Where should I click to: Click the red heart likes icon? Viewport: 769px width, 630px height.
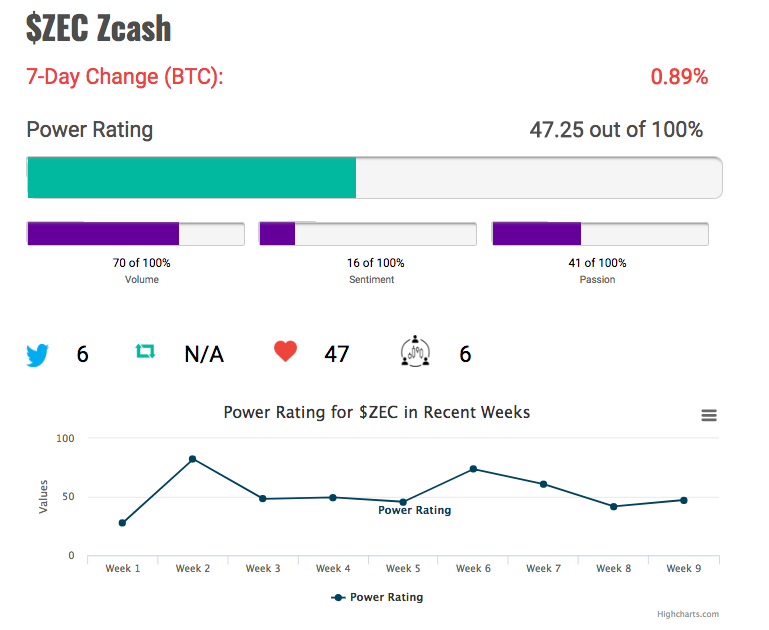click(x=285, y=351)
